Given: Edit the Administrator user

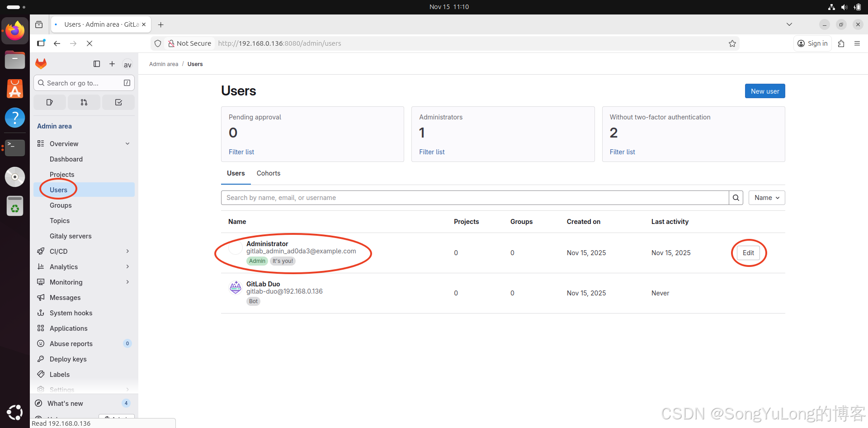Looking at the screenshot, I should 748,253.
